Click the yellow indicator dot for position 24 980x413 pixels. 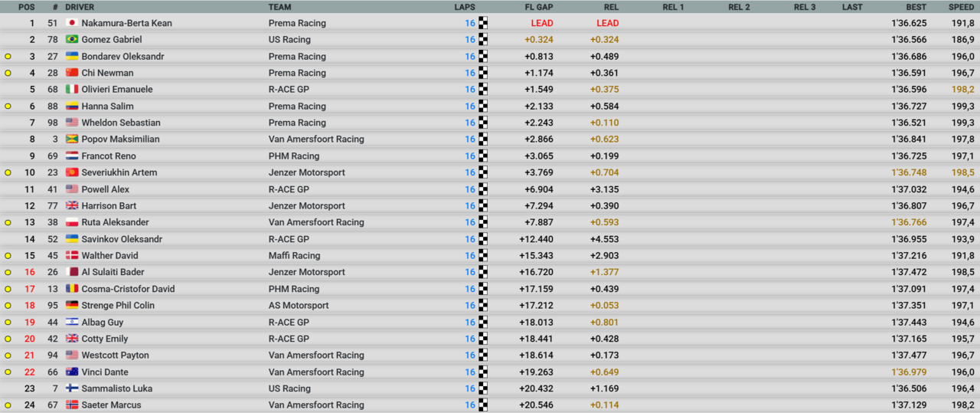pyautogui.click(x=8, y=405)
